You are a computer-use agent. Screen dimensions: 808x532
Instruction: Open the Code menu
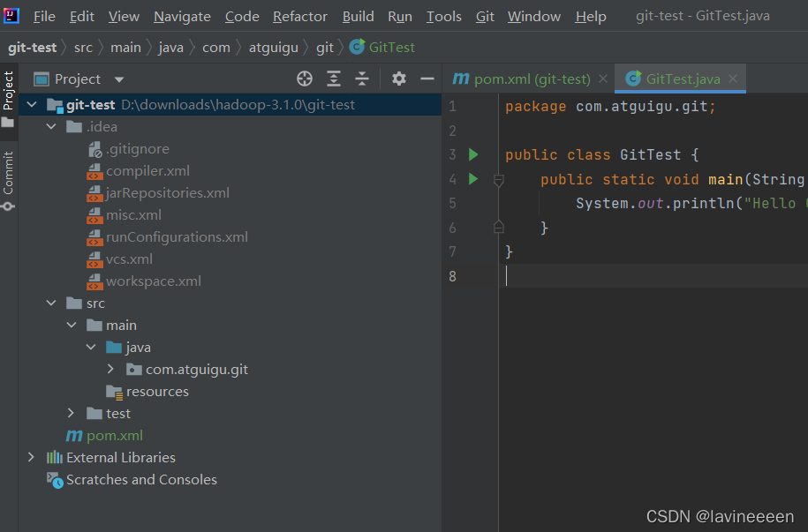(x=242, y=17)
